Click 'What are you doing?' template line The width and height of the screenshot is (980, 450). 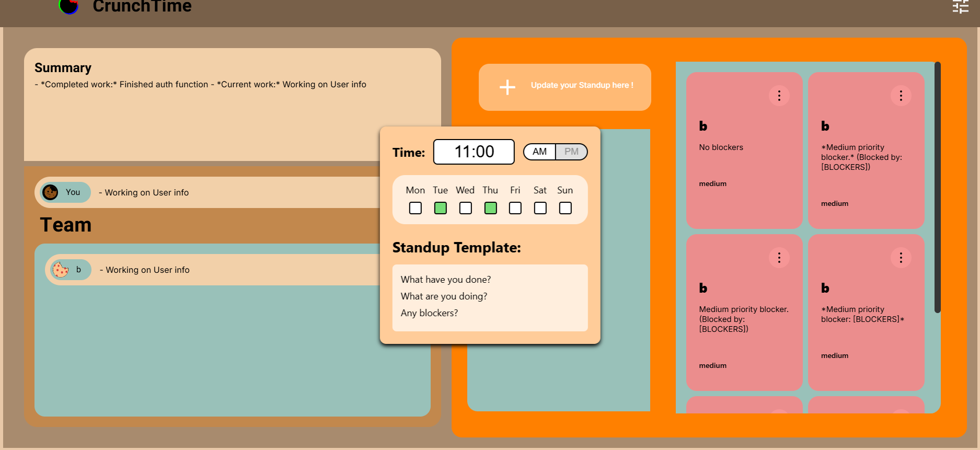coord(444,296)
